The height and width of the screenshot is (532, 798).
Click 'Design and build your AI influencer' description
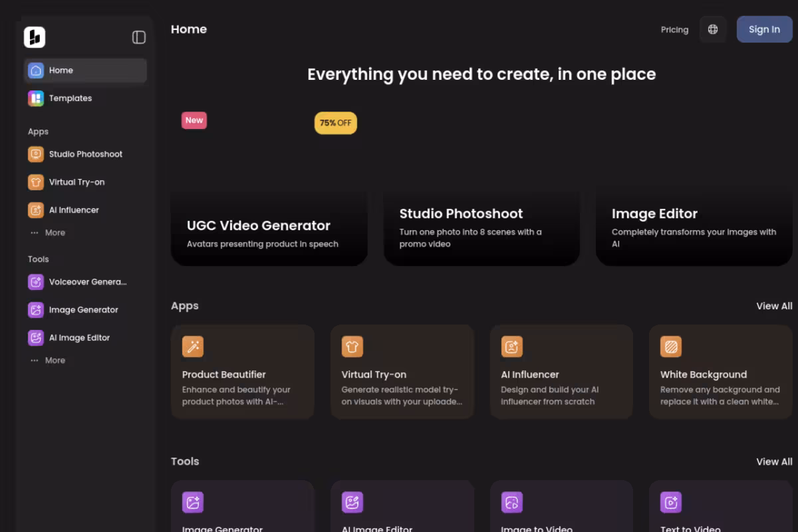(550, 396)
